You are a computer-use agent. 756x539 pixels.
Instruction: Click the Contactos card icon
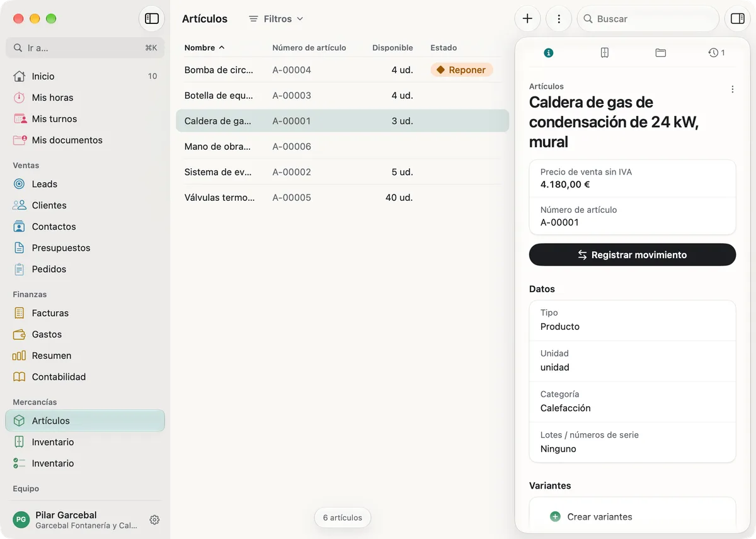20,227
